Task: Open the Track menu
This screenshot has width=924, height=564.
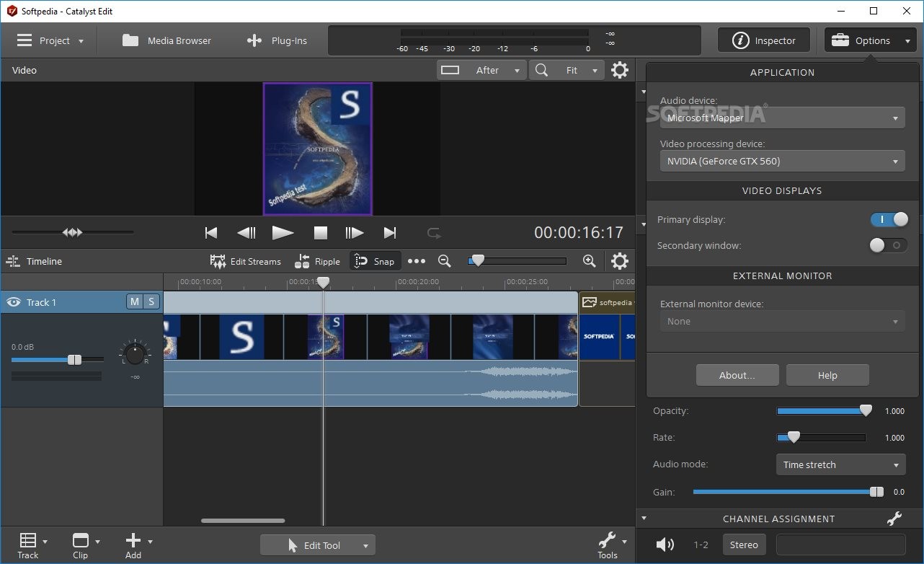Action: point(33,545)
